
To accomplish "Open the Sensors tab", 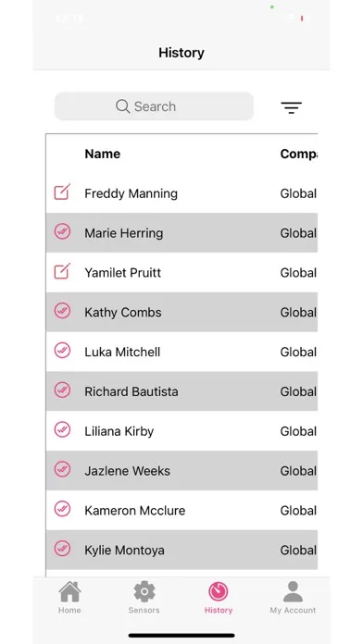I will coord(144,598).
